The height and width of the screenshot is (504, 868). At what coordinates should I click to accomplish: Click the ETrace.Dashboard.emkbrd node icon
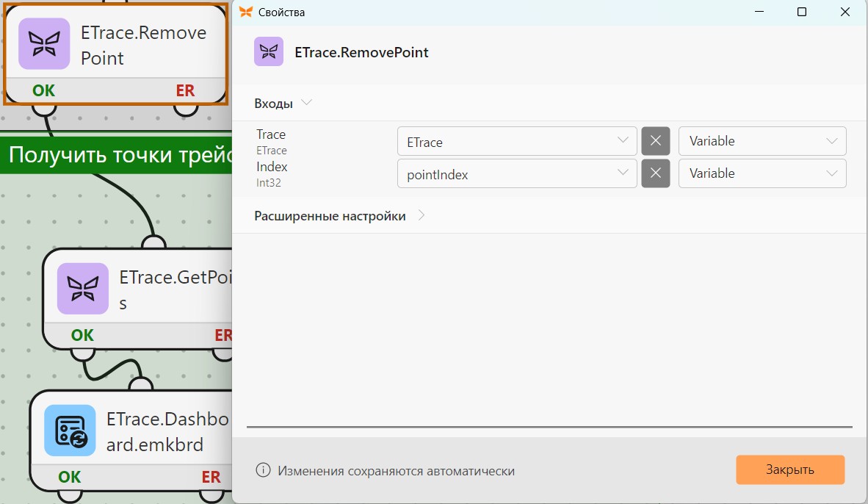point(70,431)
